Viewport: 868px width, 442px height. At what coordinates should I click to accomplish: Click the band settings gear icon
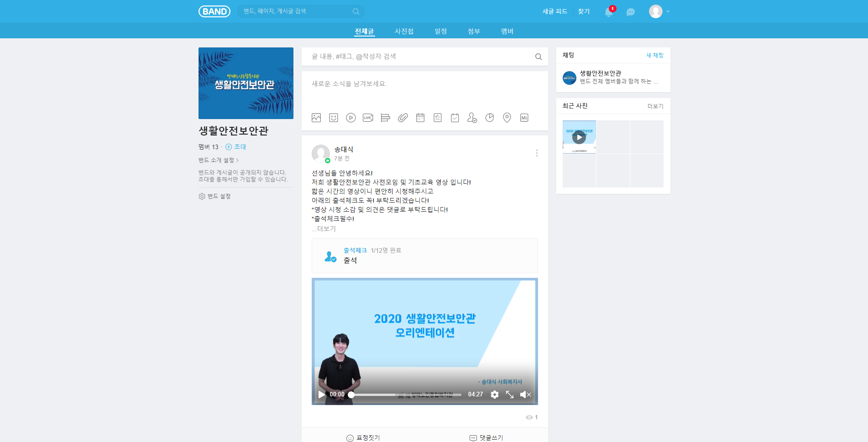(x=202, y=196)
